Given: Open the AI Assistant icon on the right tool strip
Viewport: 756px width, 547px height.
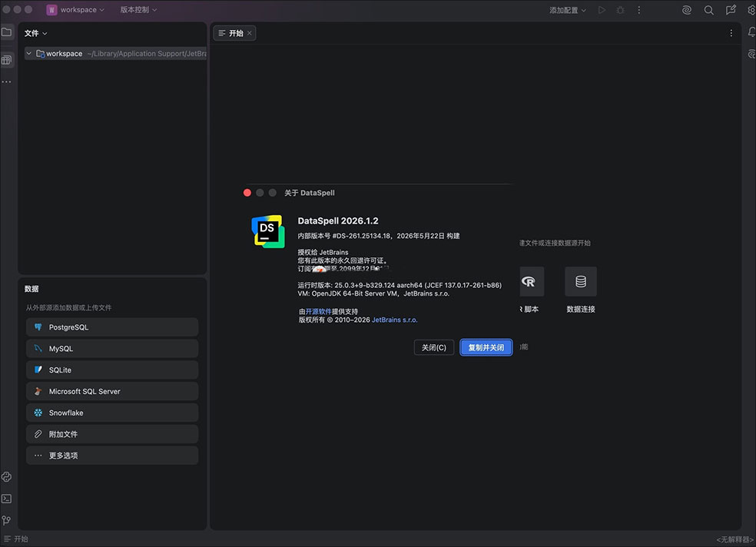Looking at the screenshot, I should point(751,54).
